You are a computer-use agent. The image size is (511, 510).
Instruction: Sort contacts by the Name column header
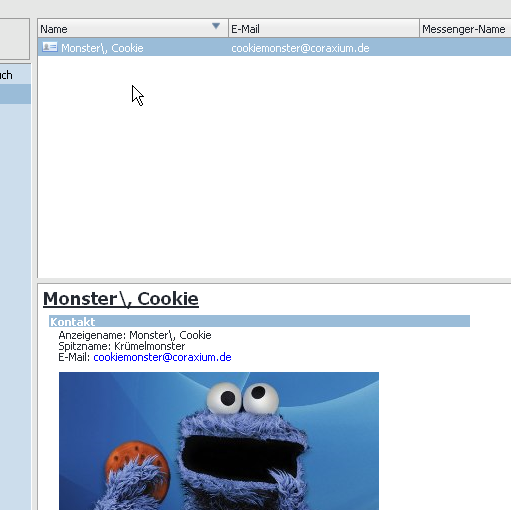133,29
